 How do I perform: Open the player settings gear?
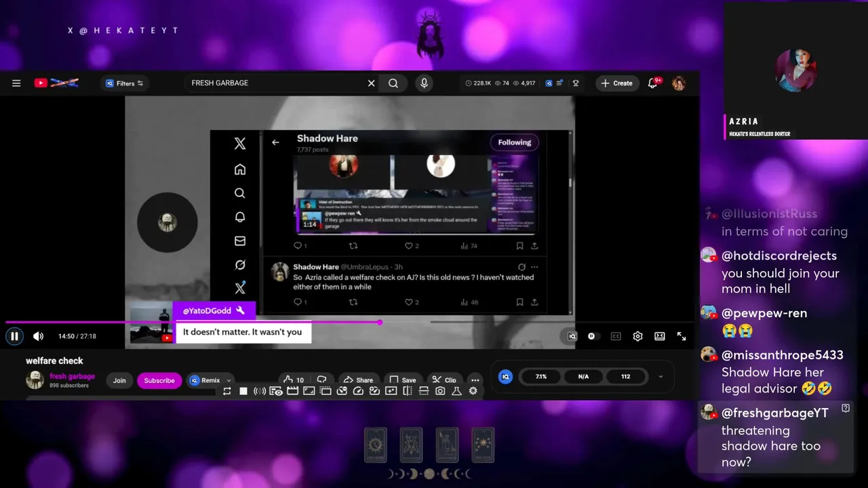[637, 336]
